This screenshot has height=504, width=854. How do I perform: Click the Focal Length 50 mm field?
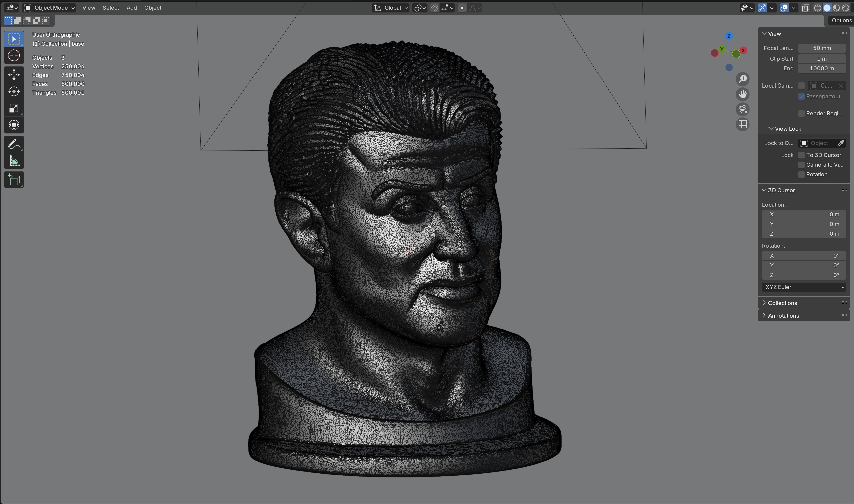pos(821,48)
